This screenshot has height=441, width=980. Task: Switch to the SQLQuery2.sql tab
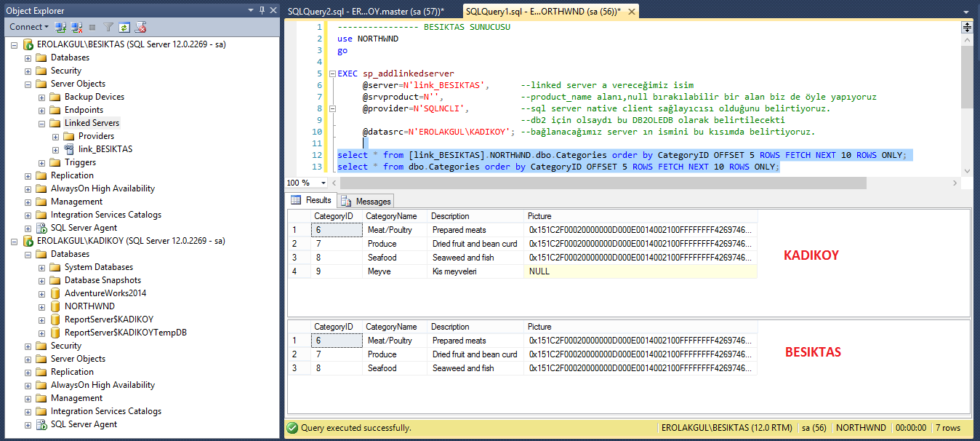(x=365, y=11)
